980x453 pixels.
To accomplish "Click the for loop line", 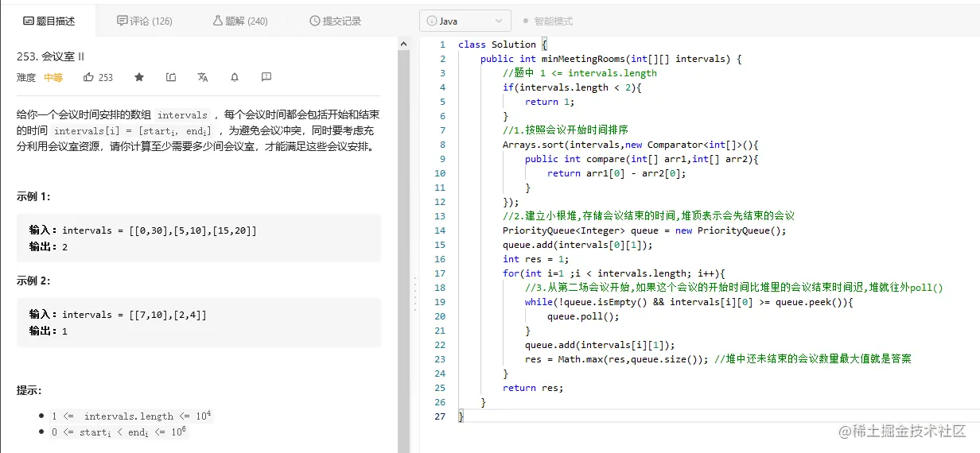I will pyautogui.click(x=614, y=273).
